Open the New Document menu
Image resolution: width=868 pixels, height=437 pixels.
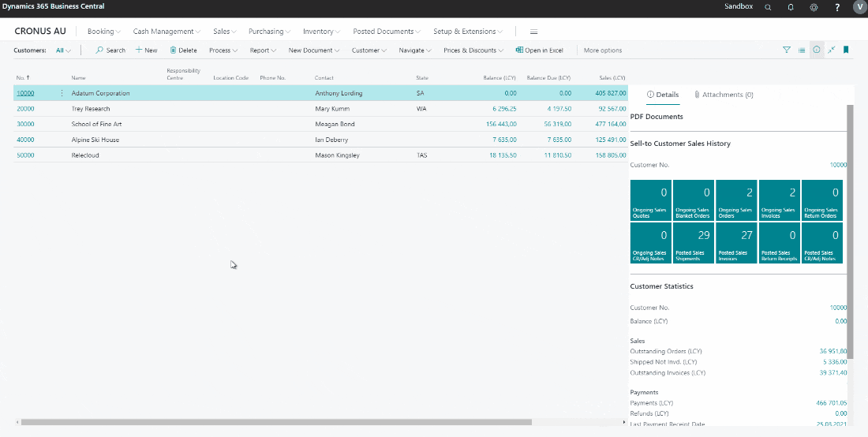[314, 50]
